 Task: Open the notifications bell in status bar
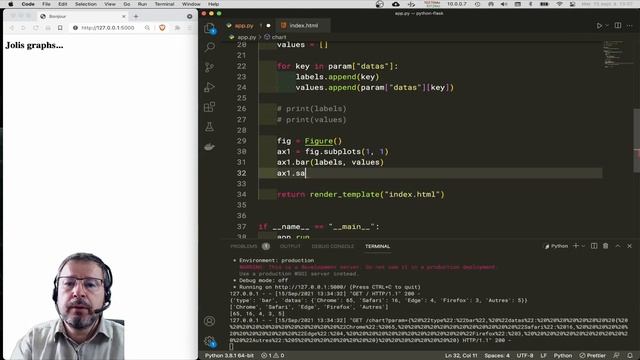click(x=630, y=356)
